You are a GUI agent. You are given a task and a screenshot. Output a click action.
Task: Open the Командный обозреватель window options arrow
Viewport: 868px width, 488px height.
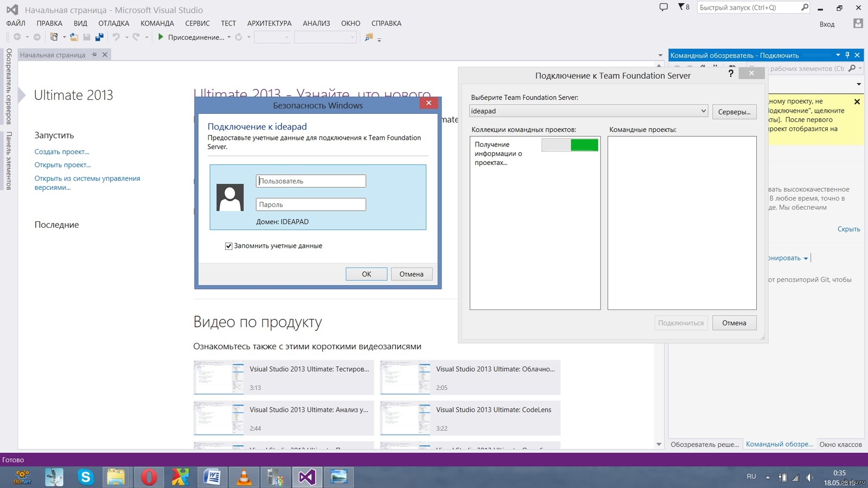(x=838, y=55)
